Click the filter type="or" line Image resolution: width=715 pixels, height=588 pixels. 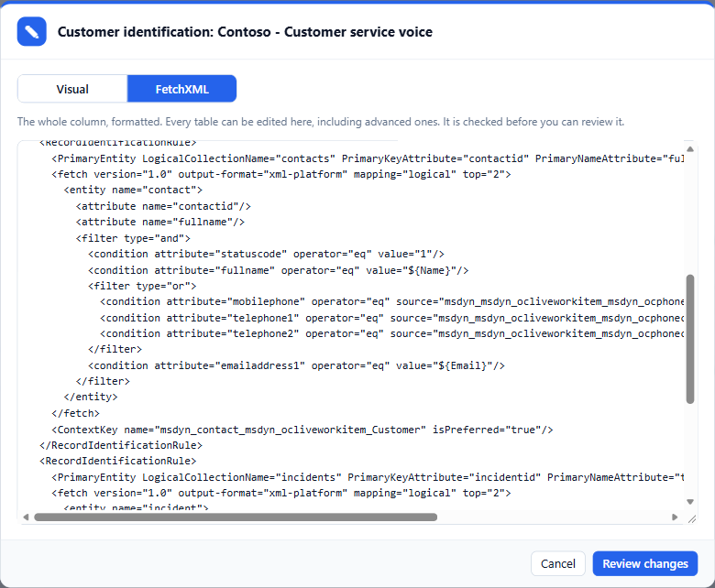pos(142,286)
